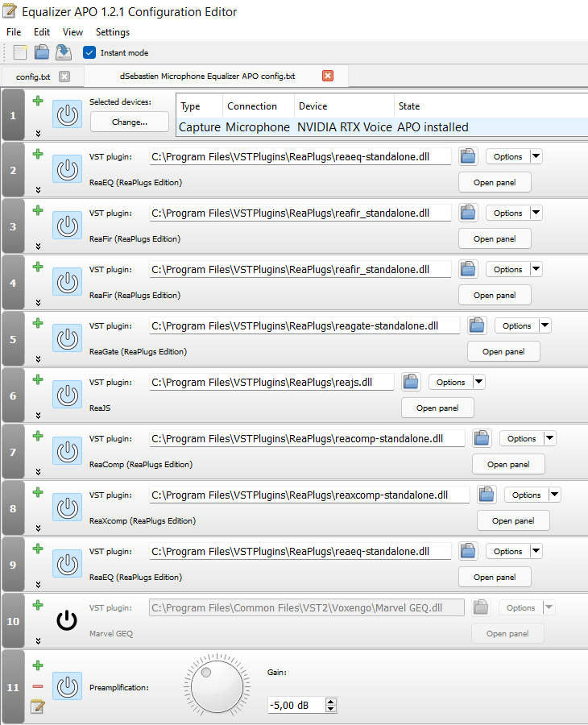588x725 pixels.
Task: Click green plus icon on row 5
Action: [38, 323]
